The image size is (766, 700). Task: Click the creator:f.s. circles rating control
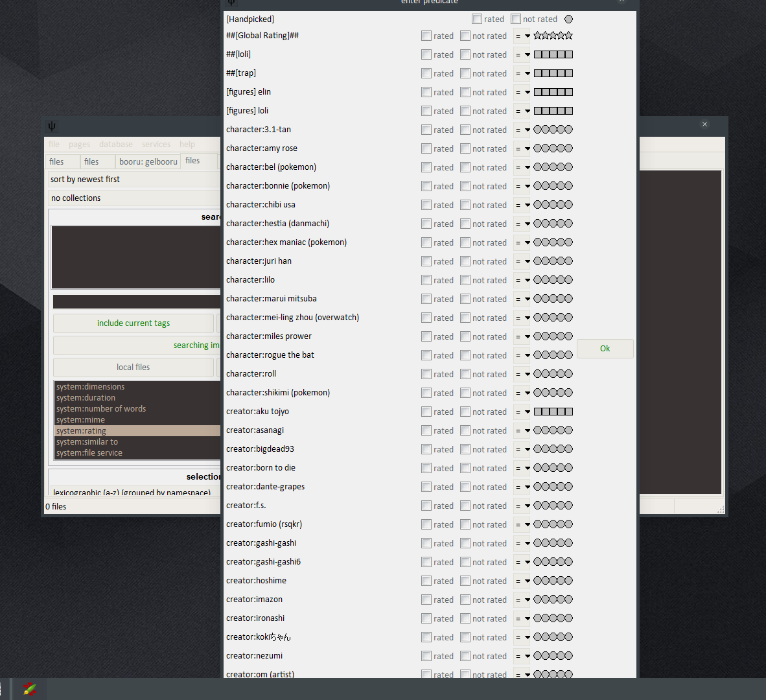(553, 506)
